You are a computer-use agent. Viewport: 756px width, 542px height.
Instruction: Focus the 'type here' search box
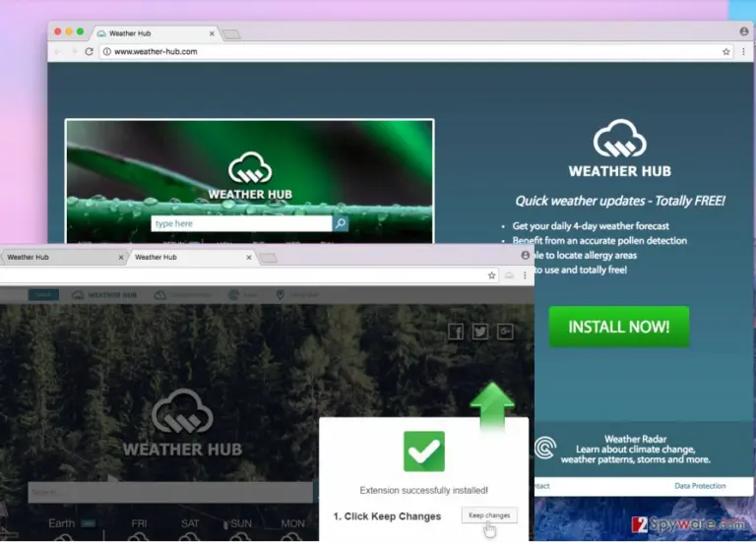click(x=241, y=223)
